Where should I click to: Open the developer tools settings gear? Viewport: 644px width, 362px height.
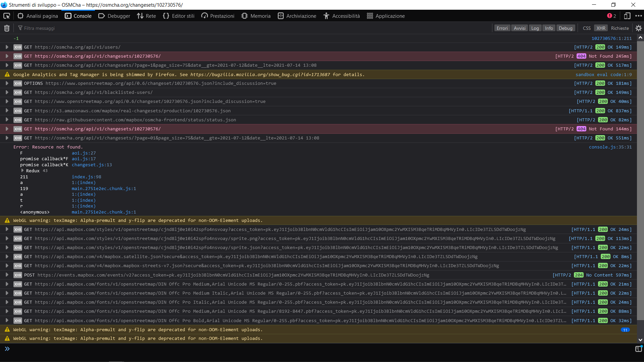tap(639, 28)
